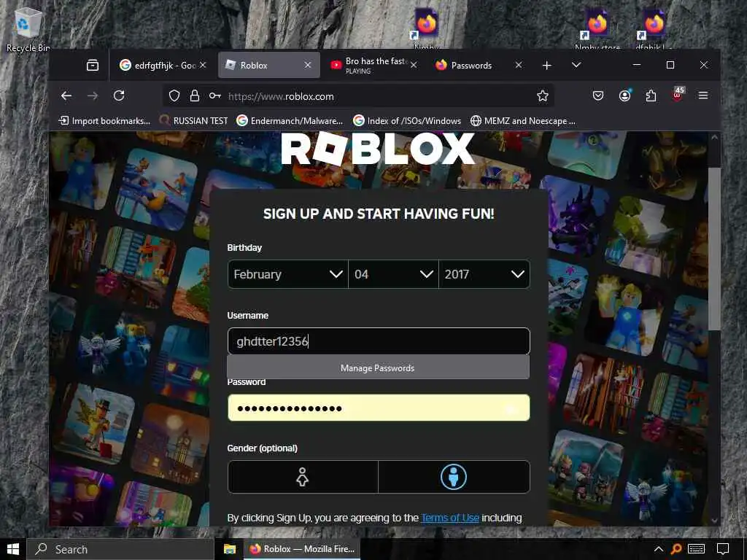
Task: Open the notification center icon
Action: coord(723,549)
